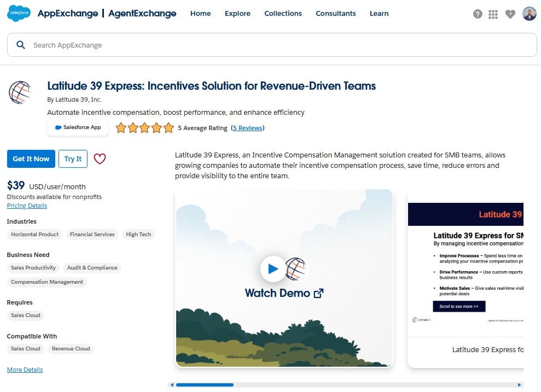
Task: Click the Salesforce App badge
Action: 78,127
